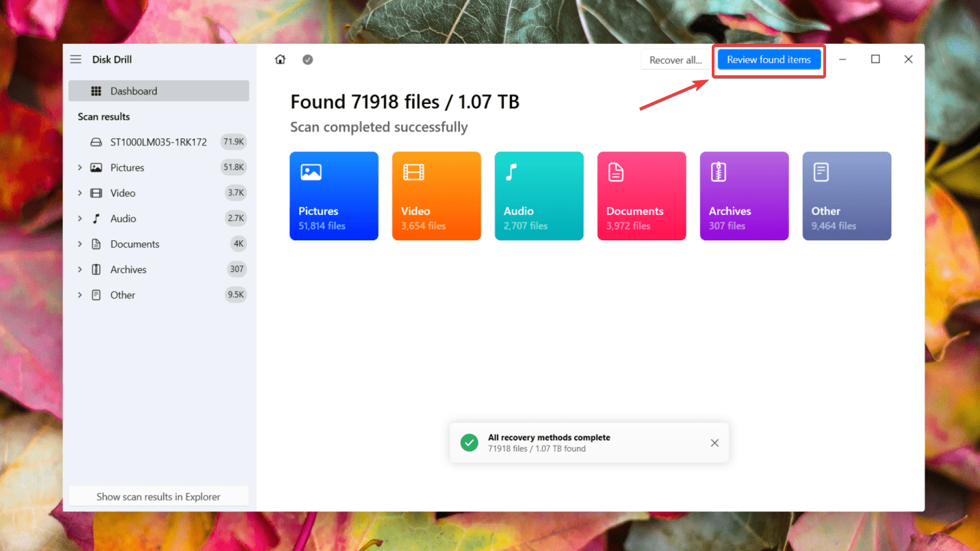Click All recovery methods complete text
Image resolution: width=980 pixels, height=551 pixels.
click(x=549, y=437)
